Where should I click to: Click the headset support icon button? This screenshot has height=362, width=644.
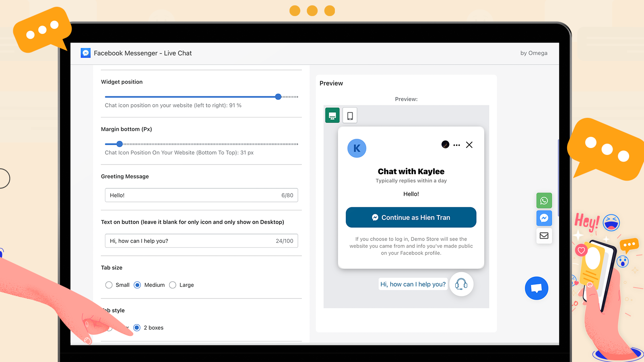(x=461, y=284)
